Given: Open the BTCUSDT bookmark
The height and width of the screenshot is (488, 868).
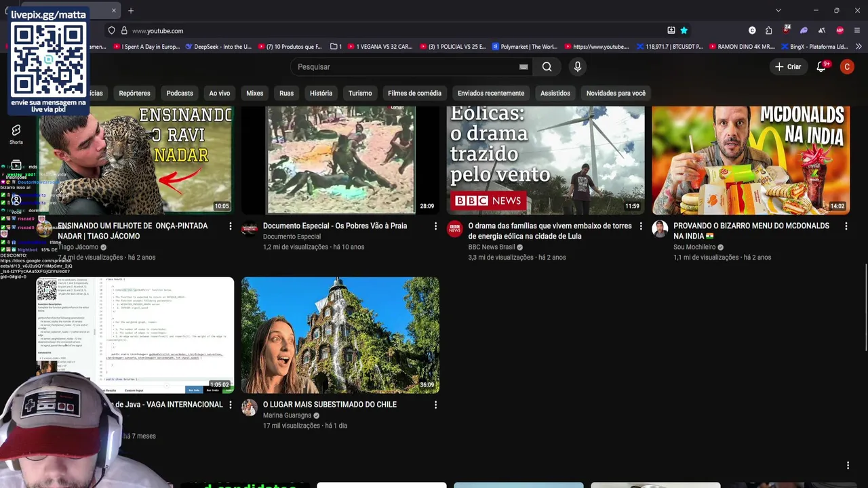Looking at the screenshot, I should tap(669, 47).
